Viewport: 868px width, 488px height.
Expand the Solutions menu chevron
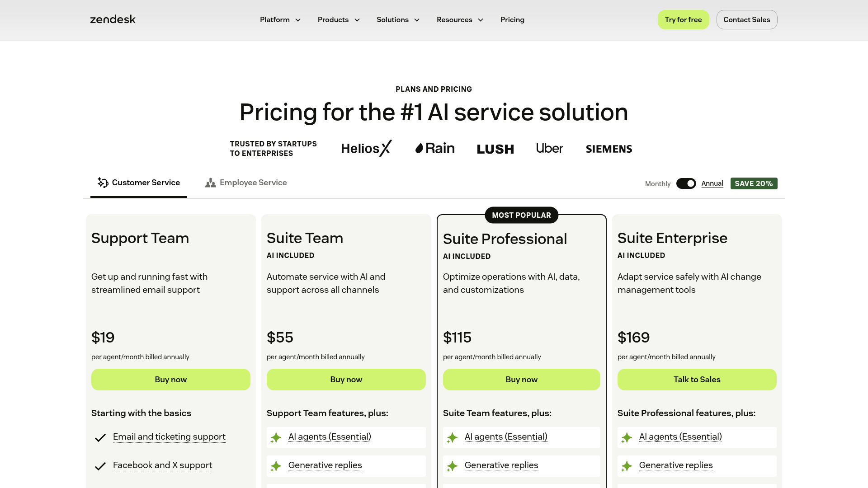pyautogui.click(x=417, y=20)
